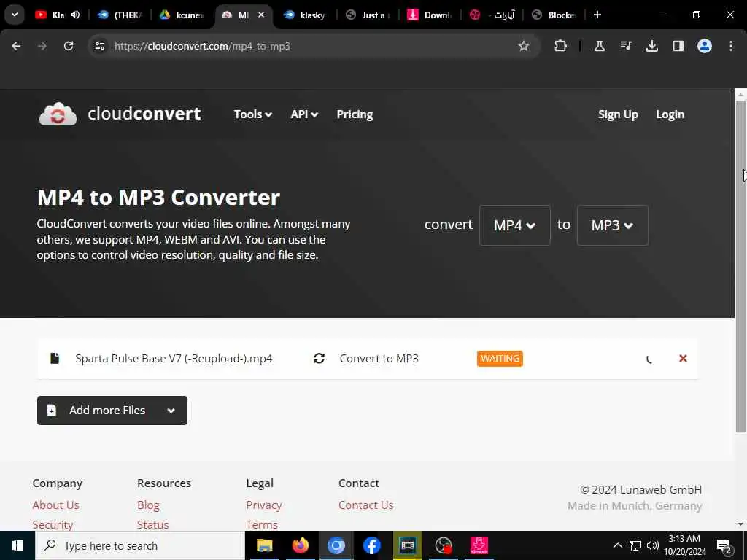
Task: Open the media controls icon in toolbar
Action: (x=625, y=46)
